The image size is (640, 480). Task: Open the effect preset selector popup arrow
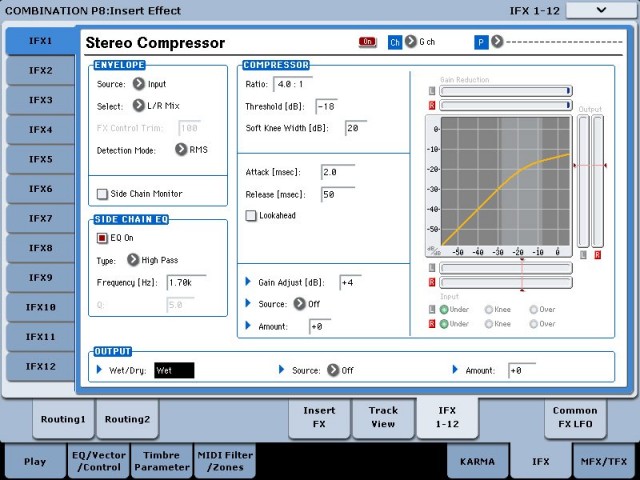coord(495,43)
